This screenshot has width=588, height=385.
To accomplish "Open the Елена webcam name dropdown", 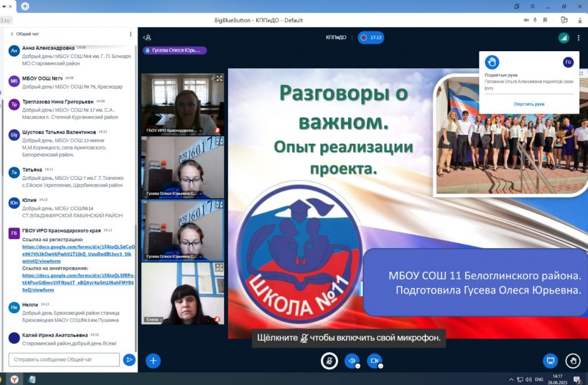I will [154, 319].
